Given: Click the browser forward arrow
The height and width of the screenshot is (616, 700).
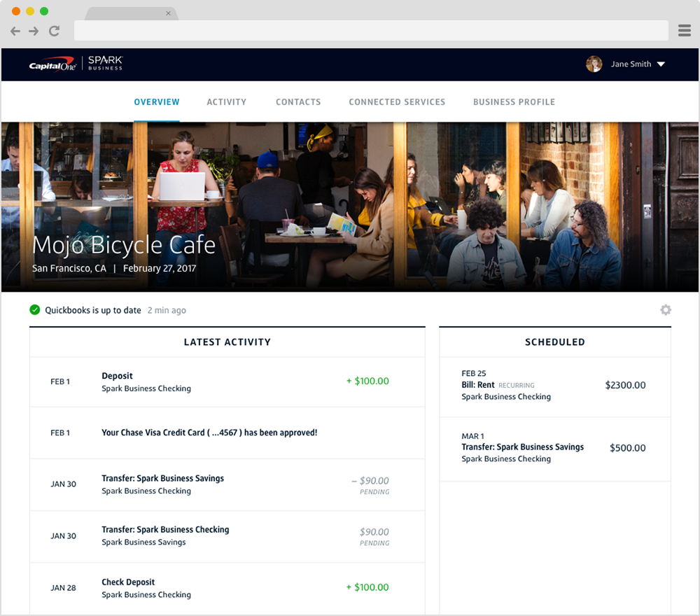Looking at the screenshot, I should click(x=34, y=31).
